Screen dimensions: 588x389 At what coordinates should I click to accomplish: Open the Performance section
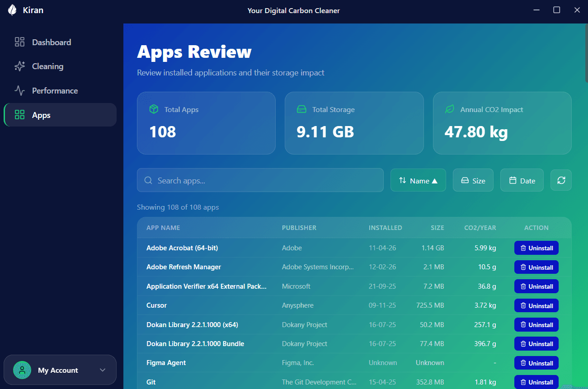[60, 91]
